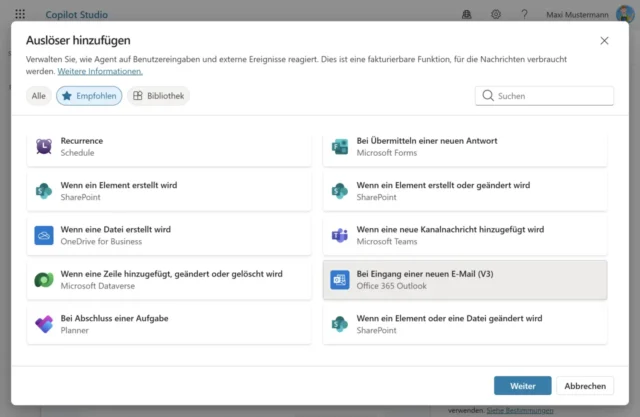Open the app launcher waffle grid

pos(20,15)
